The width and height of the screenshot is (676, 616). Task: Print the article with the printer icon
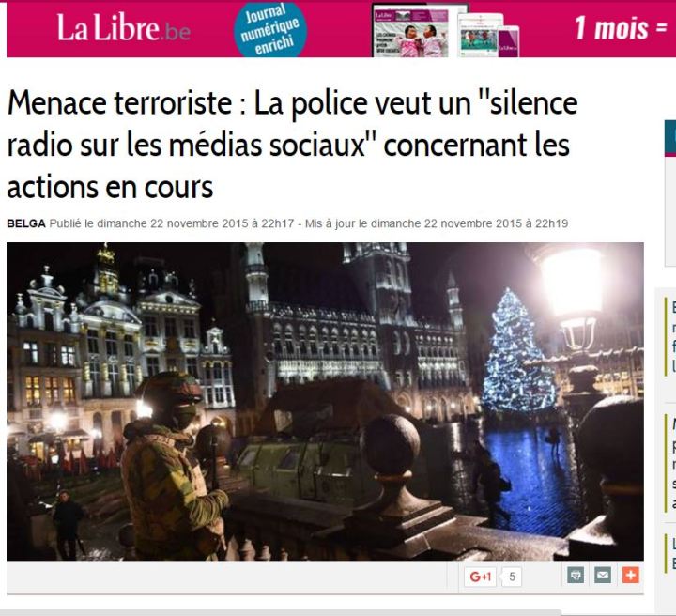pyautogui.click(x=576, y=575)
